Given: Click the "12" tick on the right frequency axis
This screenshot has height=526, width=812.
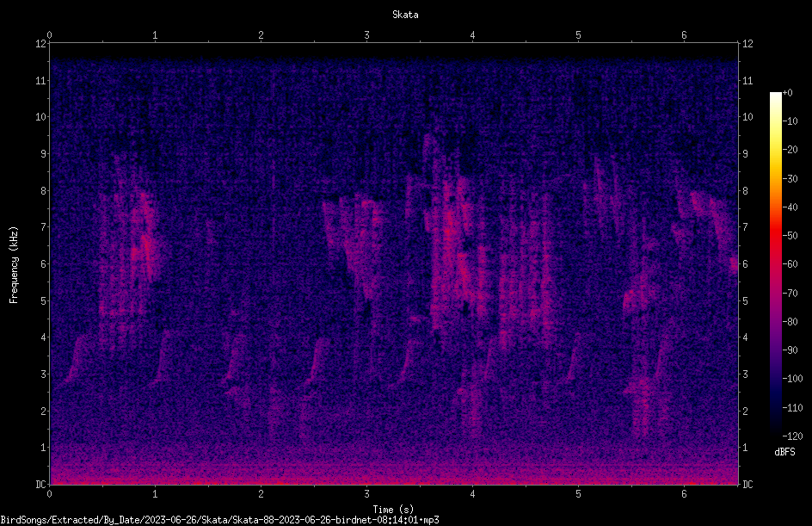Looking at the screenshot, I should pyautogui.click(x=747, y=44).
